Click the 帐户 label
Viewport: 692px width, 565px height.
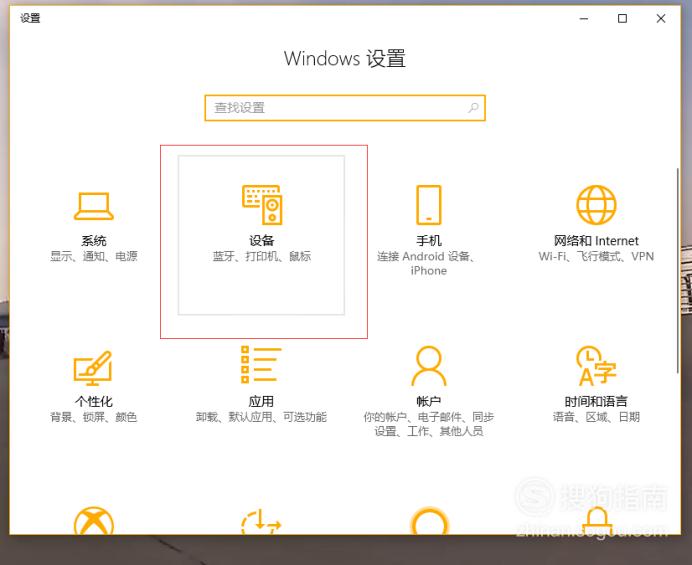click(x=429, y=401)
